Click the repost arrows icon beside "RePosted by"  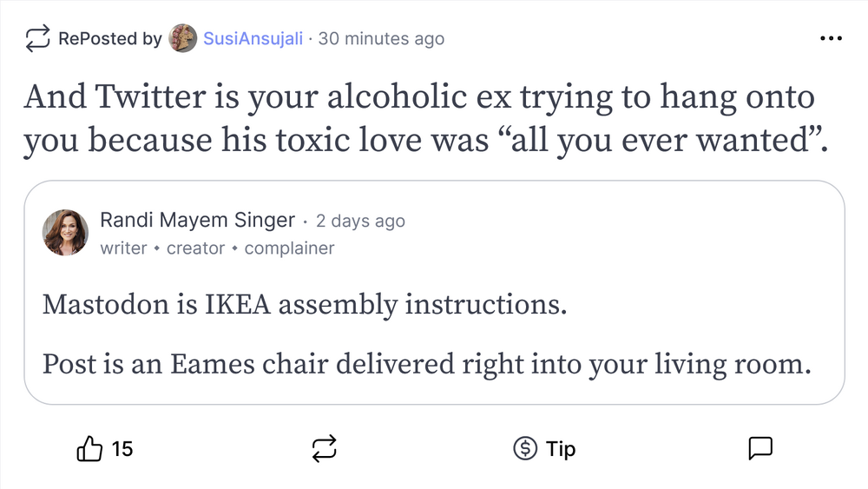(37, 38)
